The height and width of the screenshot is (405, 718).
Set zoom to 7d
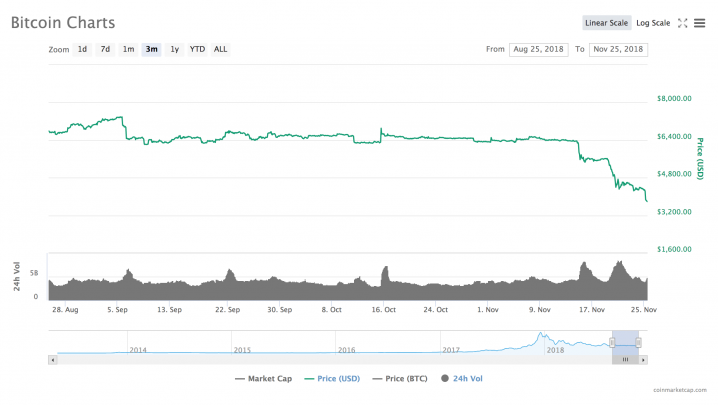click(105, 49)
